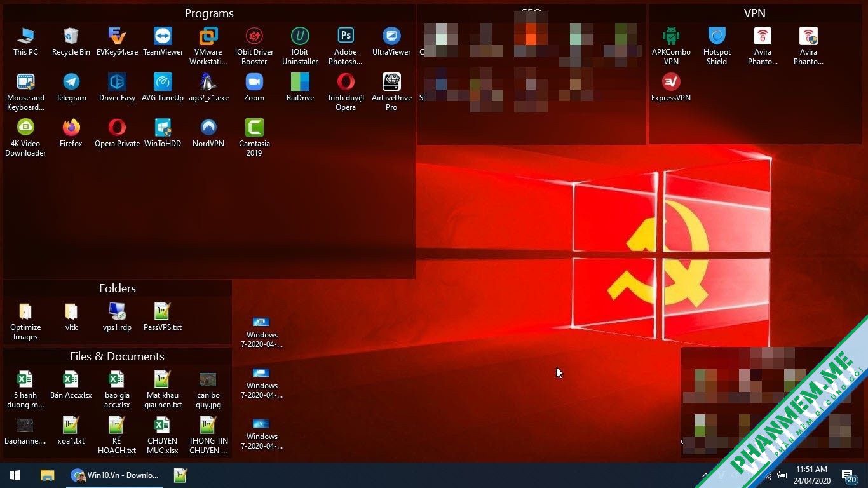Open the Windows Start menu

15,475
